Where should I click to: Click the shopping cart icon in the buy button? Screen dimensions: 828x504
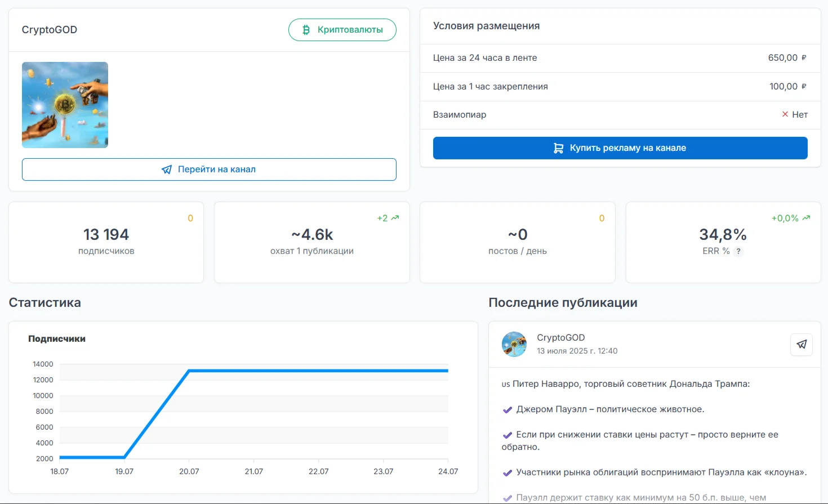pyautogui.click(x=558, y=148)
